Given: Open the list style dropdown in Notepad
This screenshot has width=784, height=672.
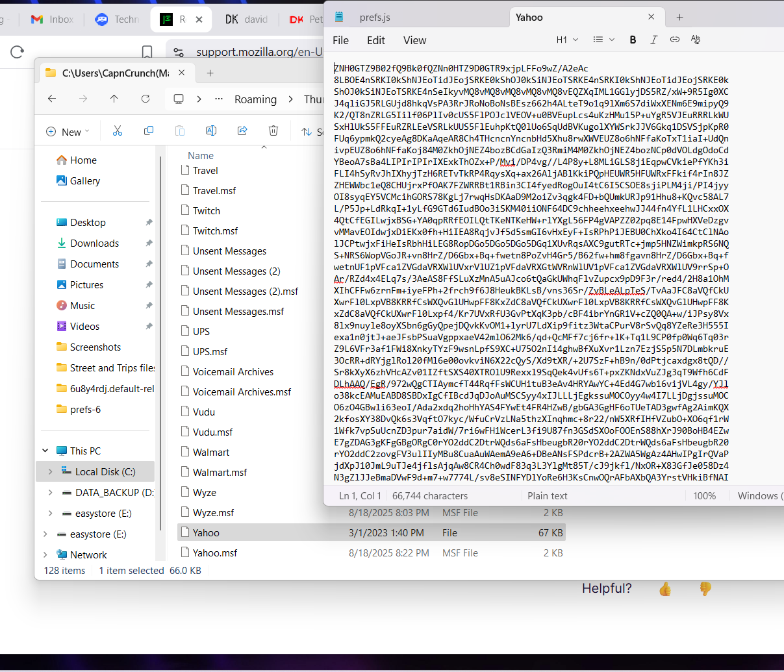Looking at the screenshot, I should (x=603, y=40).
